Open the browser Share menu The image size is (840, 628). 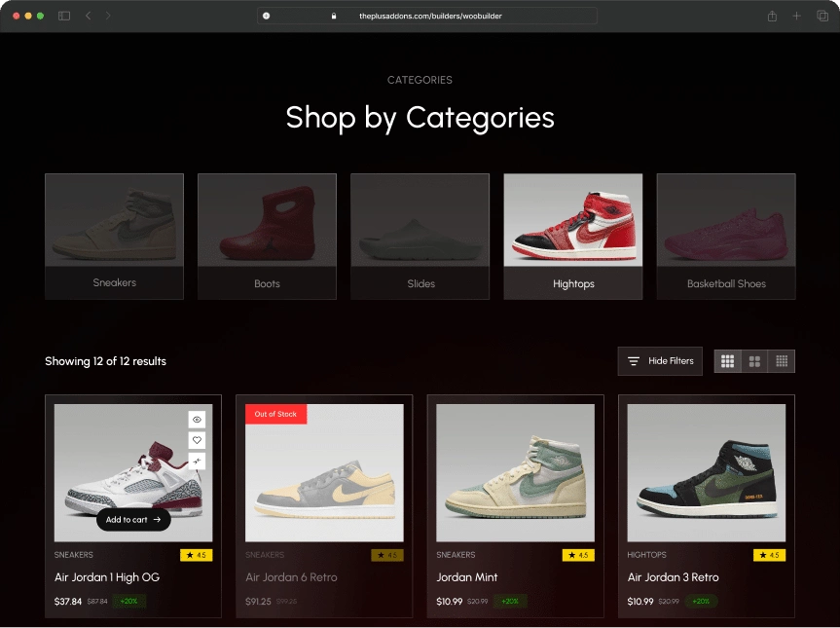[x=772, y=17]
